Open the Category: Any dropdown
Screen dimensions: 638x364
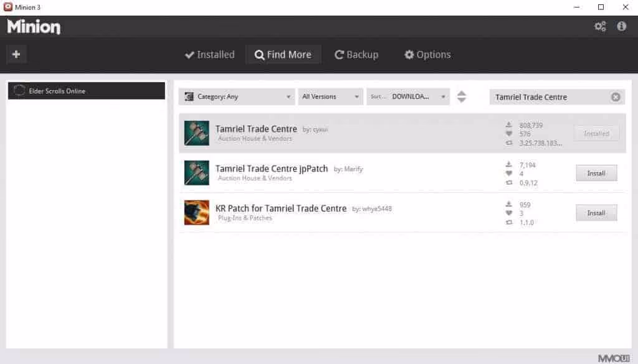click(237, 97)
